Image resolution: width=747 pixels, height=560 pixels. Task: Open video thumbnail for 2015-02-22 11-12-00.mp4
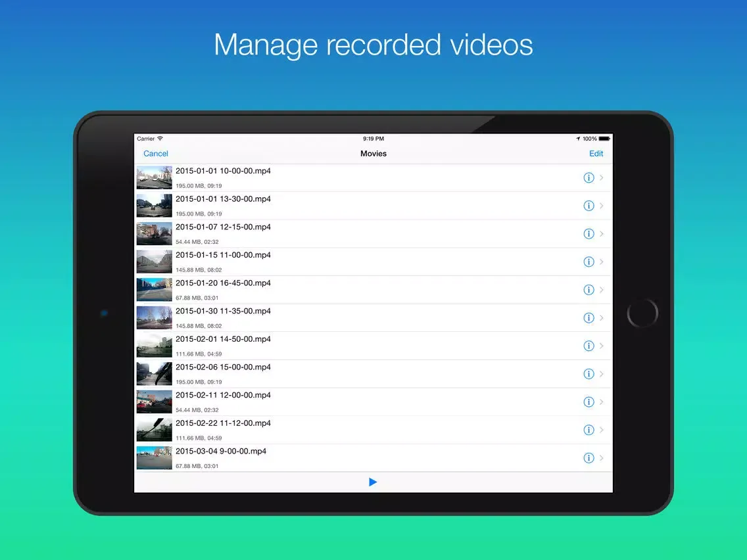coord(154,430)
